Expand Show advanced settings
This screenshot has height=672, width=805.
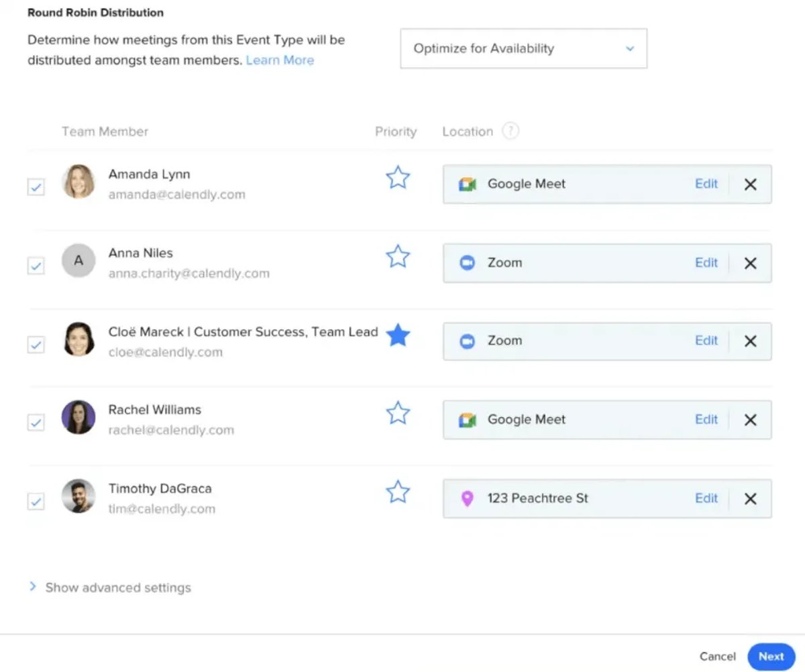(110, 587)
